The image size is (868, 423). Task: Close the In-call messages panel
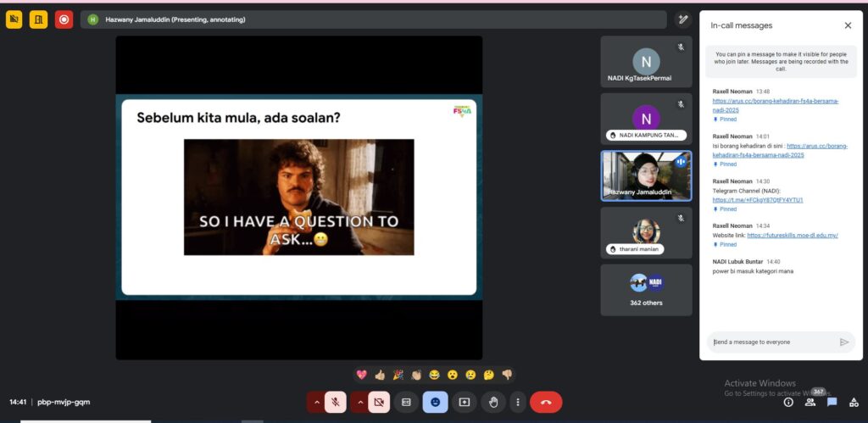[848, 25]
